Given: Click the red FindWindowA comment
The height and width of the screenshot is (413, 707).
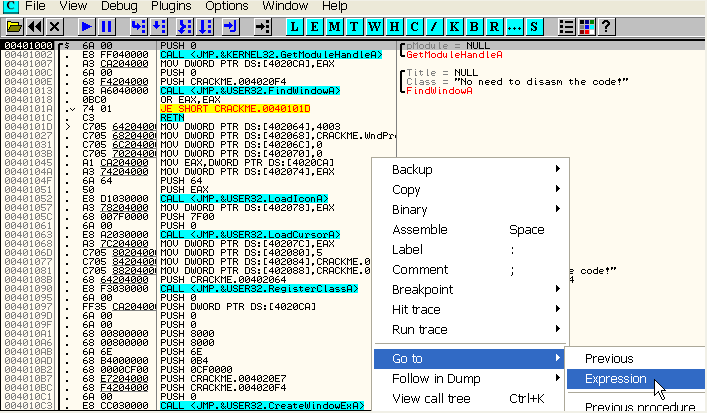Looking at the screenshot, I should pyautogui.click(x=439, y=91).
